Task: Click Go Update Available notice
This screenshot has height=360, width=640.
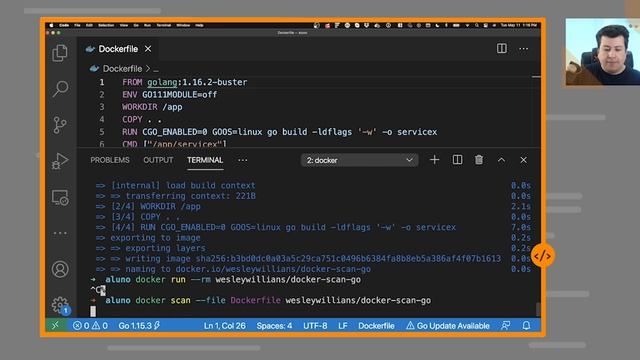Action: point(448,326)
